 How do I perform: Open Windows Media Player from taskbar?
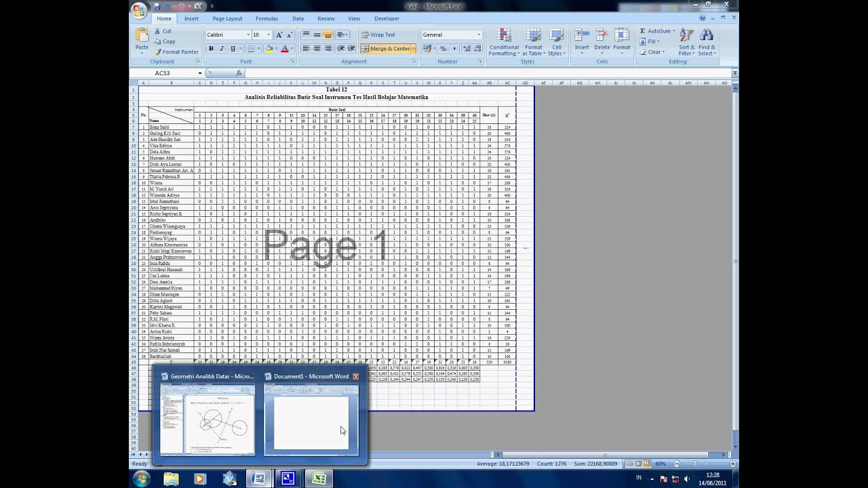[199, 479]
